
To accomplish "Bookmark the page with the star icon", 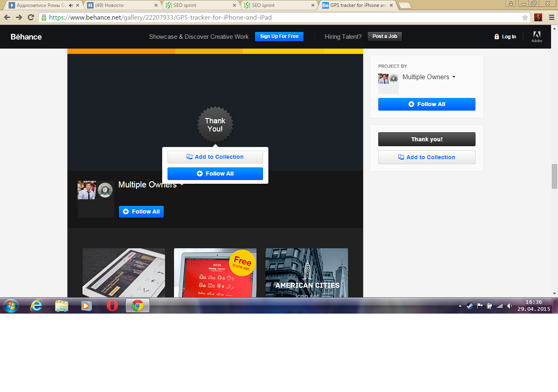I will click(525, 18).
